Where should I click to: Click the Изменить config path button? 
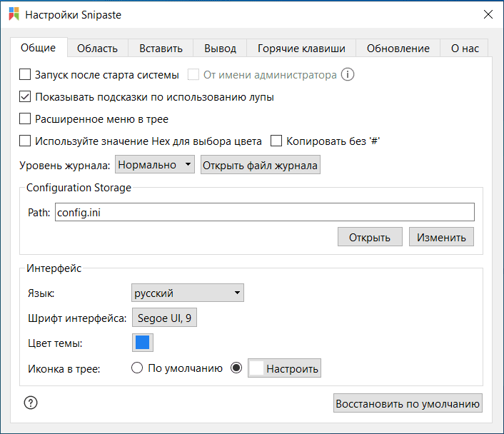[x=441, y=237]
